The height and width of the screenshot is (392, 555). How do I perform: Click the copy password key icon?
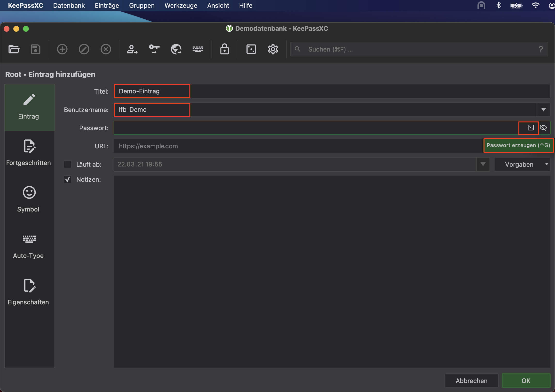click(154, 49)
